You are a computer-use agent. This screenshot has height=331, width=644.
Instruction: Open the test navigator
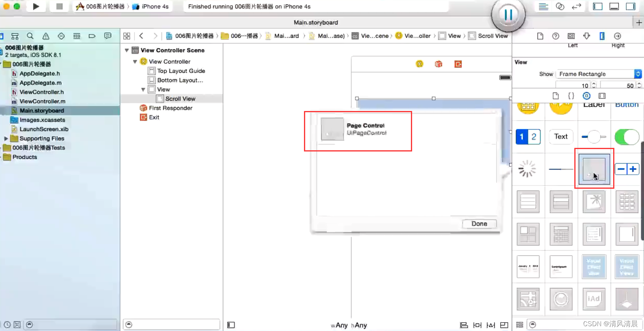pyautogui.click(x=61, y=36)
